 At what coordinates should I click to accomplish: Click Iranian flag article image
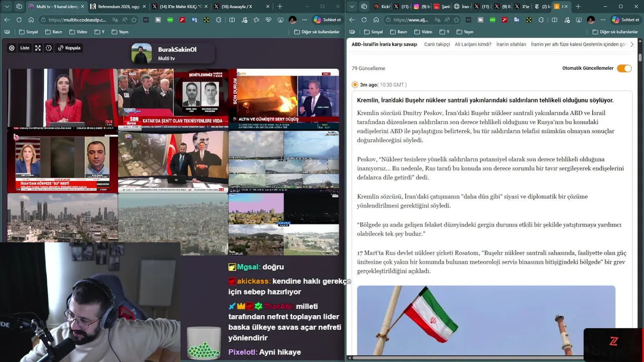point(486,321)
